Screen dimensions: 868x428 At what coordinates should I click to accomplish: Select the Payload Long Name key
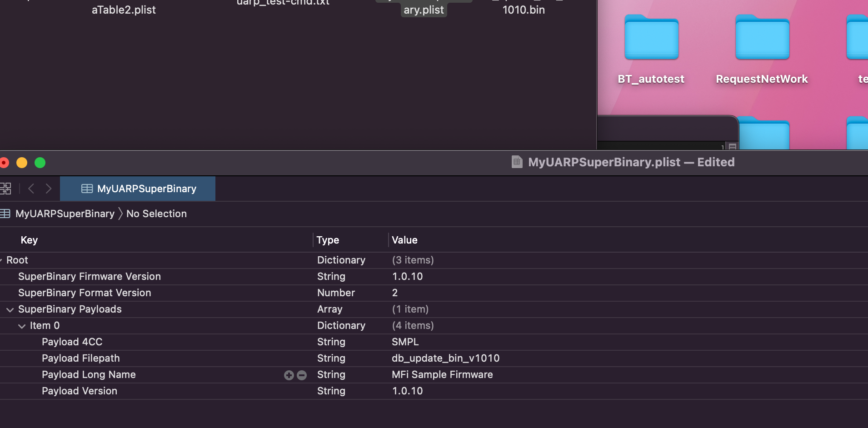click(x=89, y=374)
